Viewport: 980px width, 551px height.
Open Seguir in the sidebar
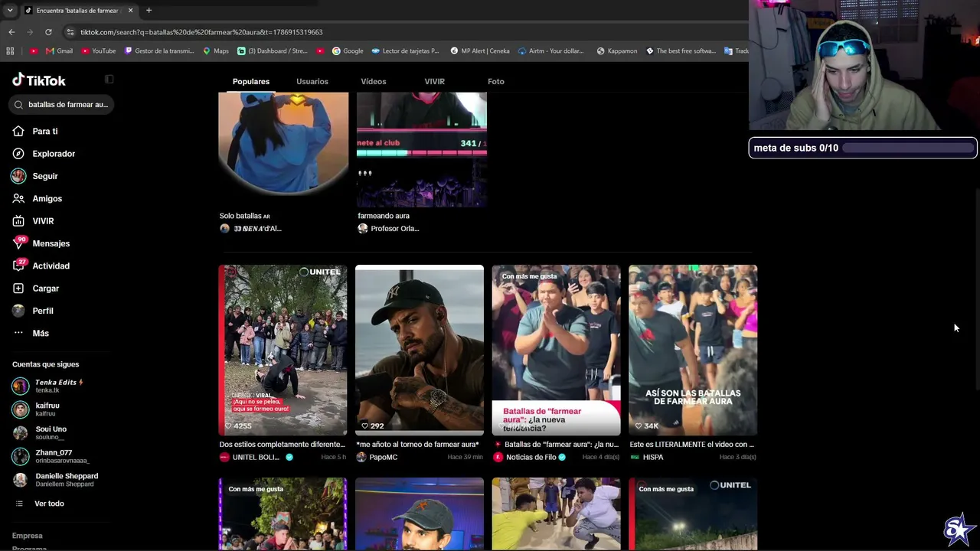pos(35,176)
